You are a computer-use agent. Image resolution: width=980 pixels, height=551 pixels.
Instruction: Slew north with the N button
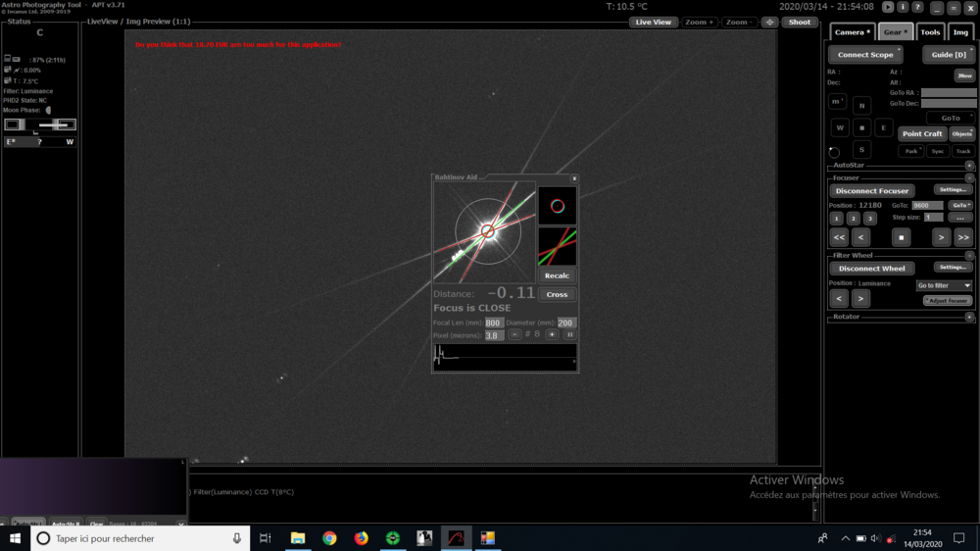(x=861, y=106)
